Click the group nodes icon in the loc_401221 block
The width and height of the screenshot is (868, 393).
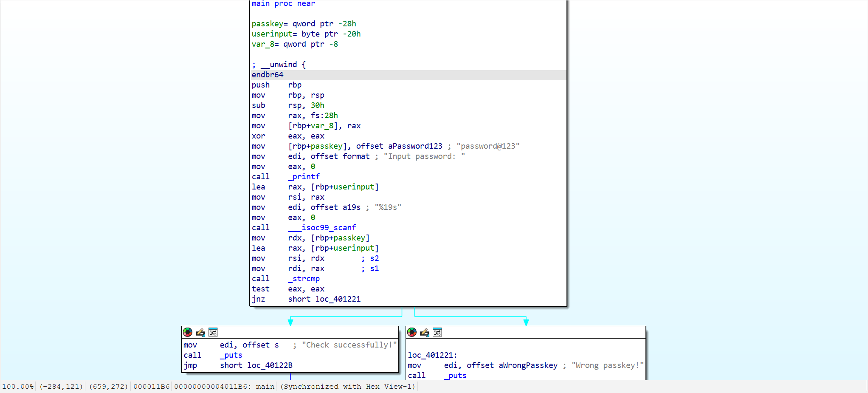[437, 332]
